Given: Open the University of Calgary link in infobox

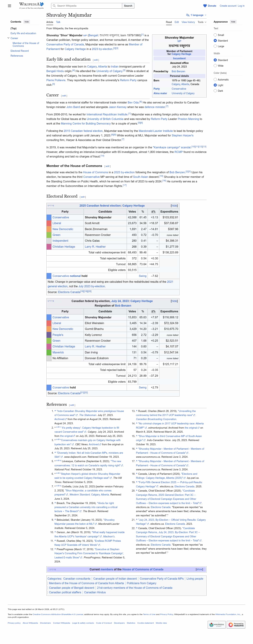Looking at the screenshot, I should [x=183, y=93].
